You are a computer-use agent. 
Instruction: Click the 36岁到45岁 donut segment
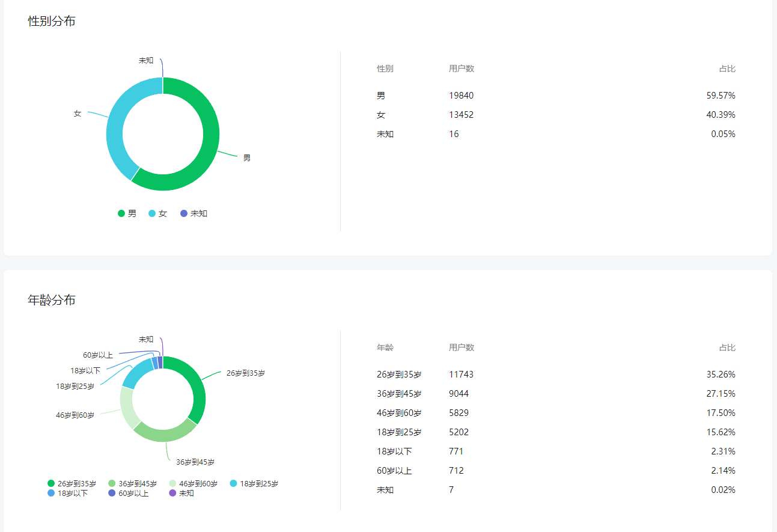coord(163,435)
